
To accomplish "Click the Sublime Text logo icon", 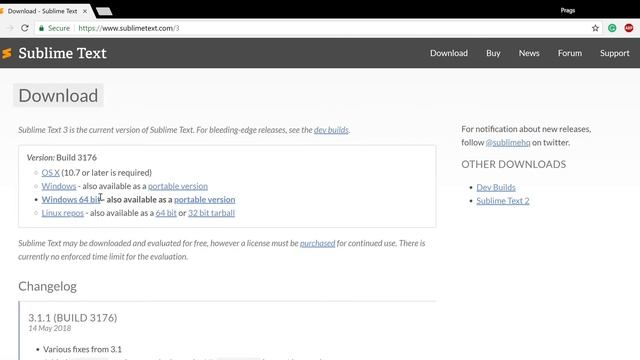I will tap(7, 53).
